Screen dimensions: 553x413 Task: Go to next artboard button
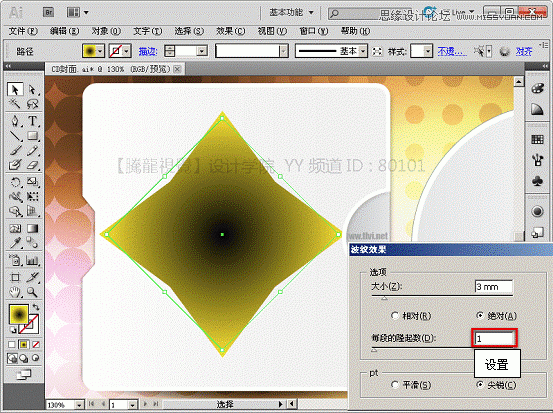(145, 404)
